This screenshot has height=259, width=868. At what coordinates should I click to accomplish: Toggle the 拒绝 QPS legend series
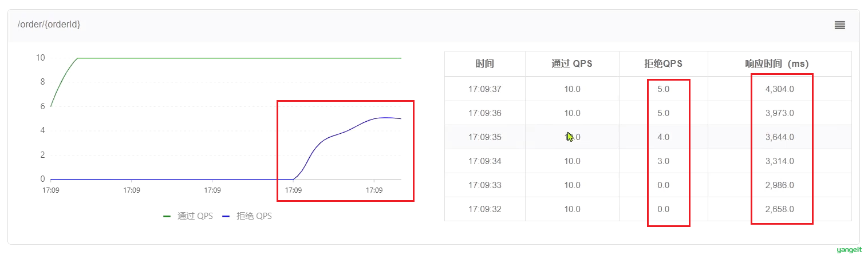247,216
